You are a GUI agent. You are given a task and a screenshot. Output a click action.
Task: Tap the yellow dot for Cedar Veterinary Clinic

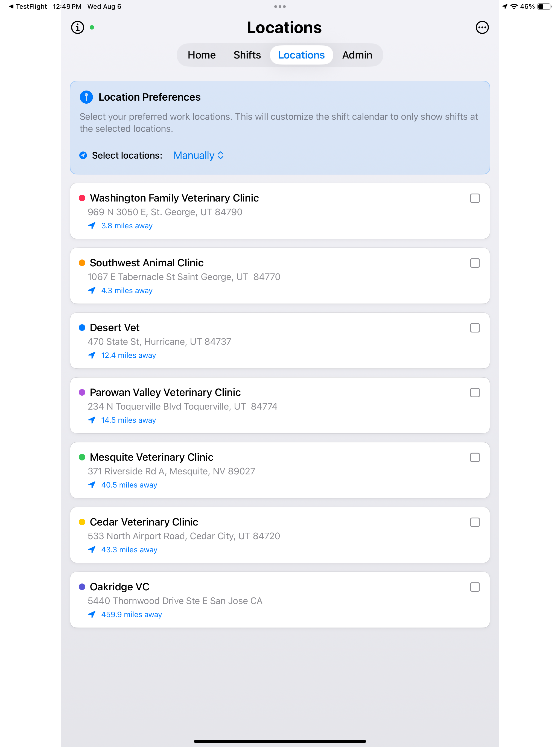(82, 522)
